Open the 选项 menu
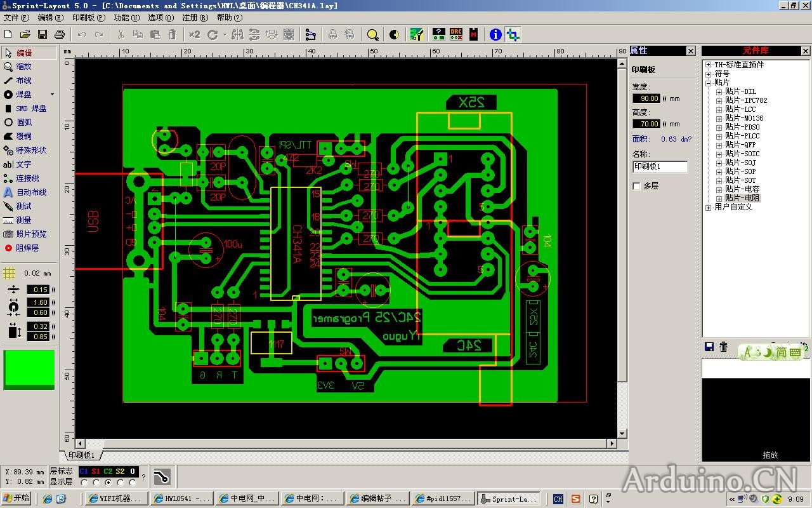 (160, 18)
